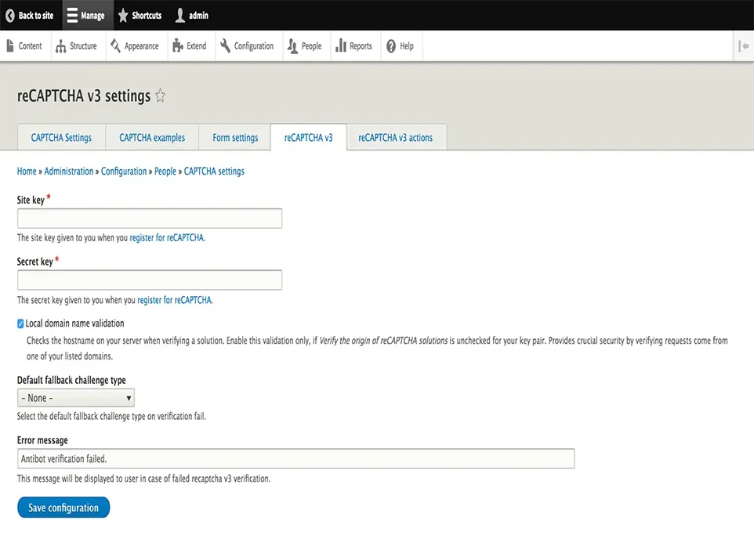Click the Back to site label

pyautogui.click(x=36, y=16)
